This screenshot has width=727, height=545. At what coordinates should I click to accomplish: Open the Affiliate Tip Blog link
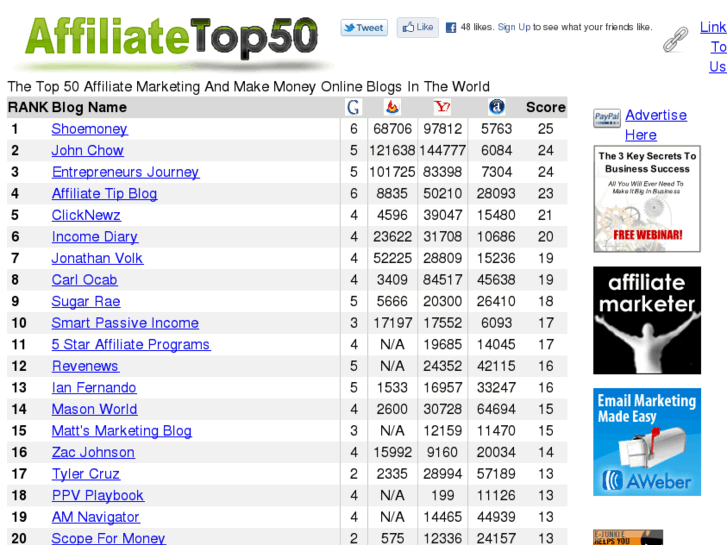[x=104, y=193]
